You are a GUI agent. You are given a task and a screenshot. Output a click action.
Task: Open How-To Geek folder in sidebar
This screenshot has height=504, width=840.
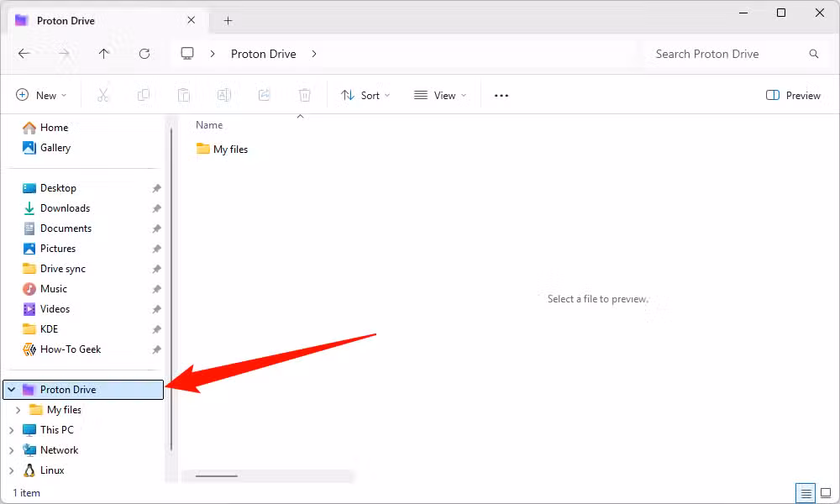[71, 349]
